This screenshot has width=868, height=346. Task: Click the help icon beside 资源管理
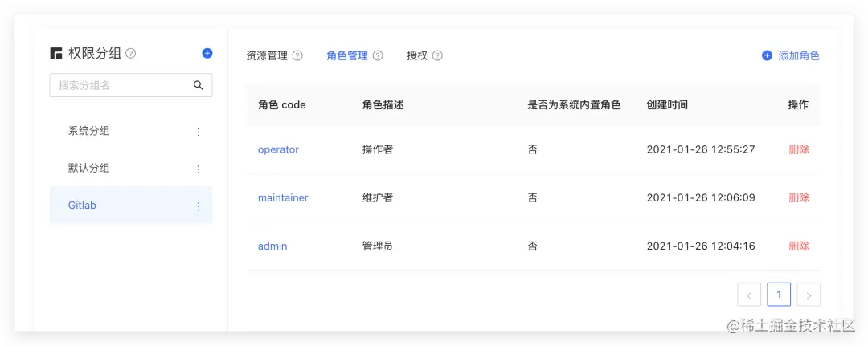[297, 56]
